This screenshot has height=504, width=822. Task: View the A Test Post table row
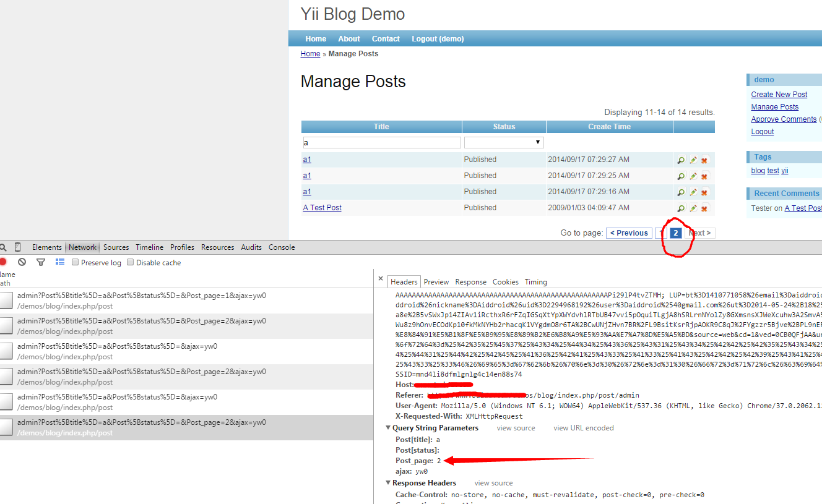[681, 208]
